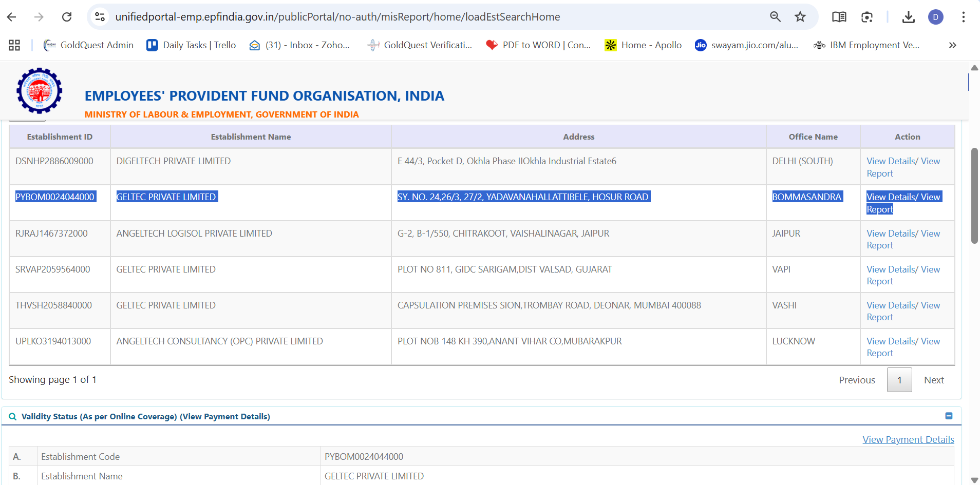The height and width of the screenshot is (485, 980).
Task: Collapse the Validity Status panel
Action: click(949, 416)
